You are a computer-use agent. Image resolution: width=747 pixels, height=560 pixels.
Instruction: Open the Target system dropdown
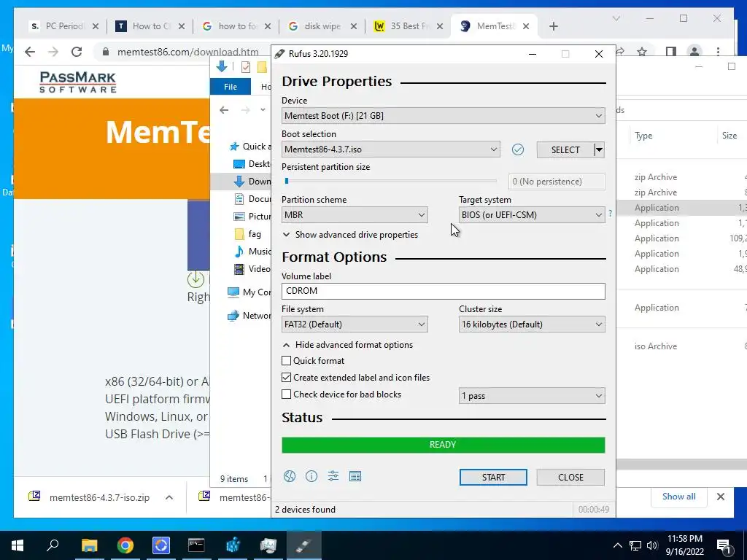click(x=532, y=215)
